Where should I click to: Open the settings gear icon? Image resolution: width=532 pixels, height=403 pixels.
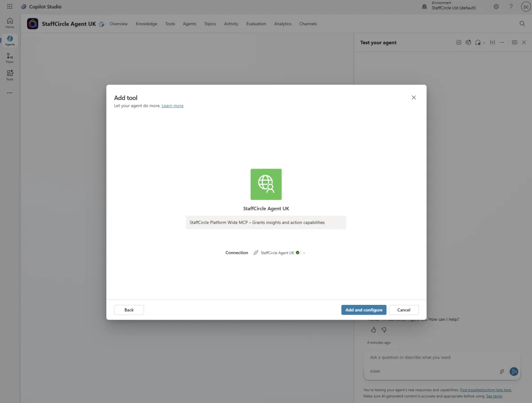tap(496, 7)
